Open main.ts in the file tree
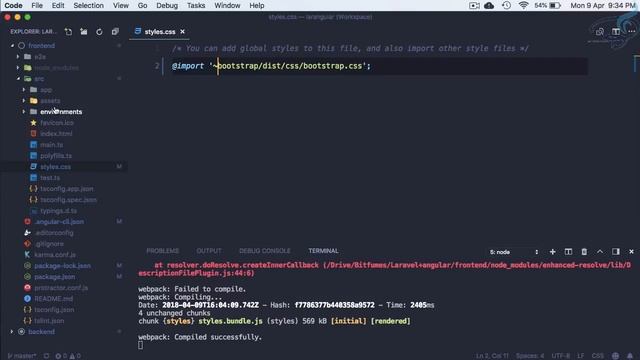The height and width of the screenshot is (360, 640). (51, 145)
